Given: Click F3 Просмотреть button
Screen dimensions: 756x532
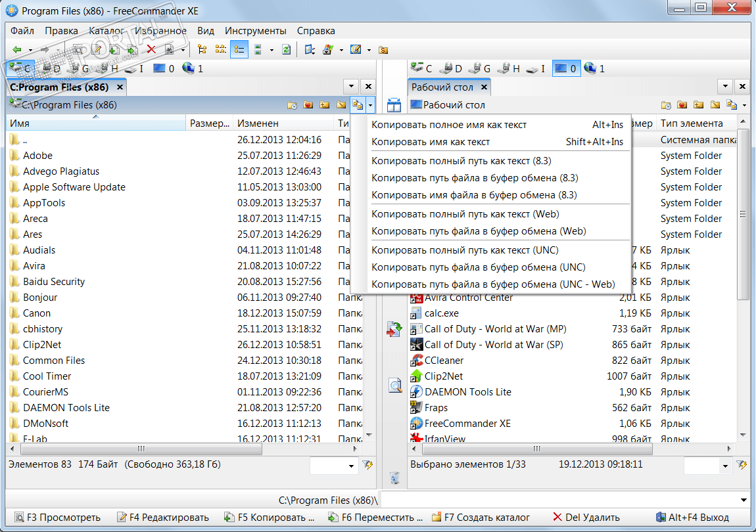Looking at the screenshot, I should pyautogui.click(x=58, y=518).
